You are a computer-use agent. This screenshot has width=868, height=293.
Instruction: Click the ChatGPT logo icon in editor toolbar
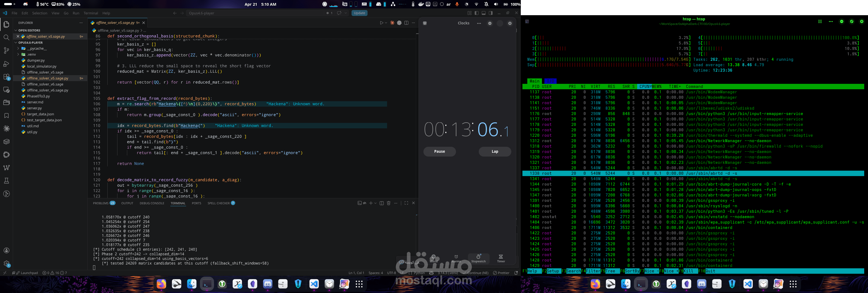point(399,23)
